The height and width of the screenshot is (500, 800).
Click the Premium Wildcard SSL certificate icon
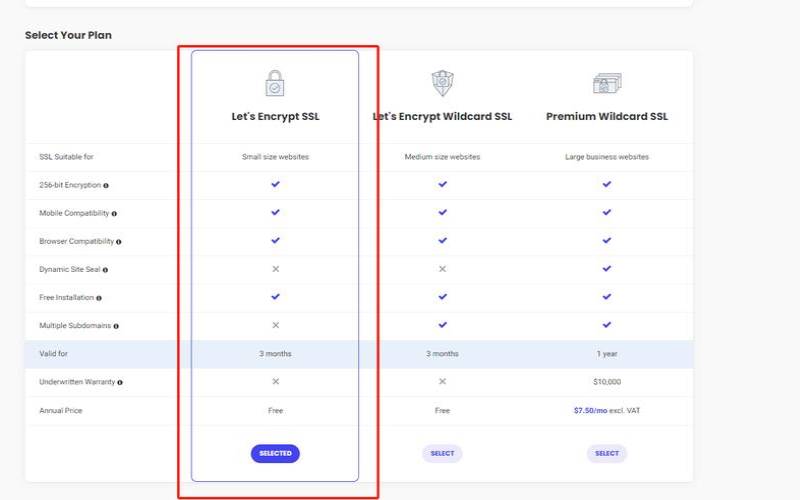tap(607, 83)
